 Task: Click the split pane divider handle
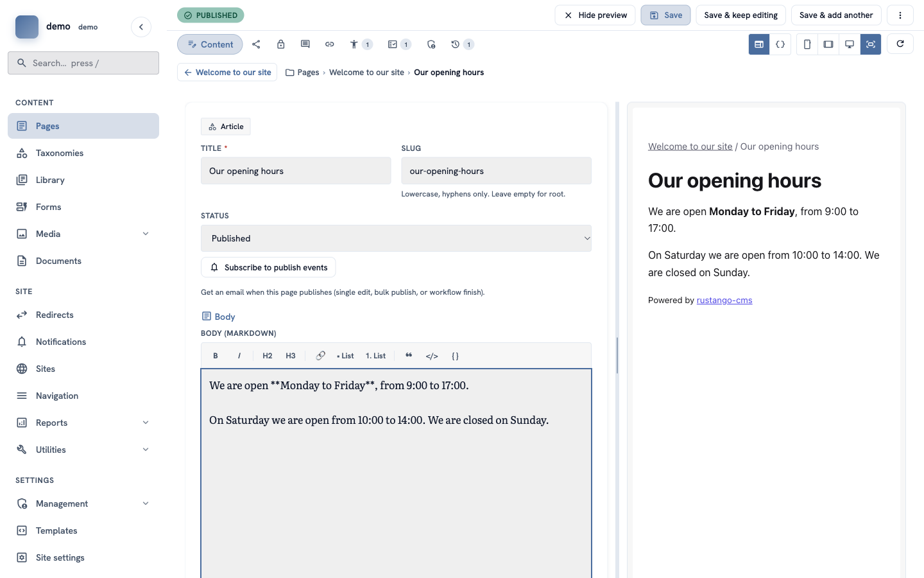click(617, 355)
